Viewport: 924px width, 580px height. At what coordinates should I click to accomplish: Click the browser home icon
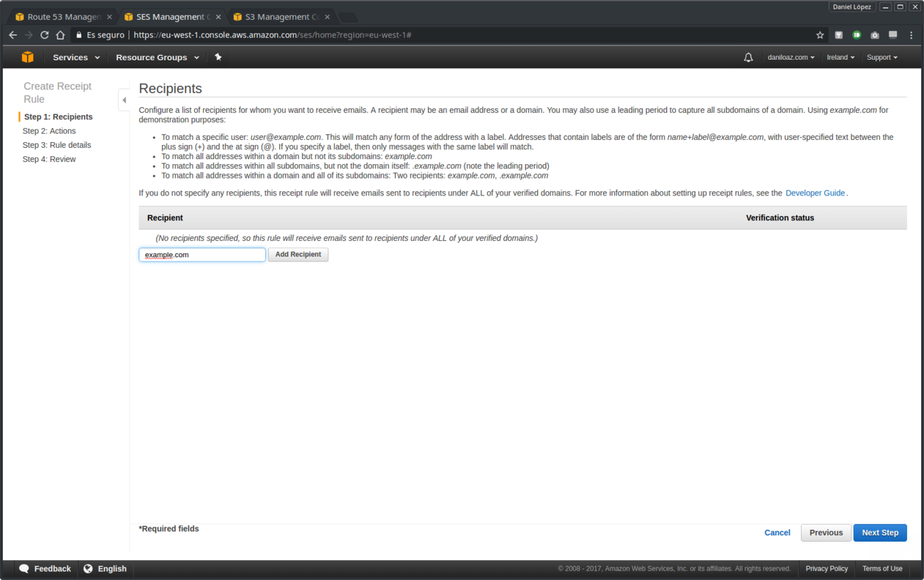point(61,34)
